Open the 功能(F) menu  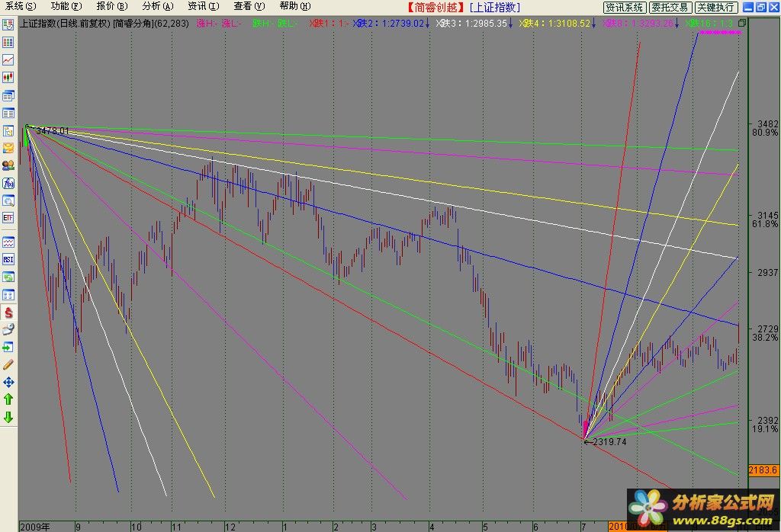click(66, 6)
